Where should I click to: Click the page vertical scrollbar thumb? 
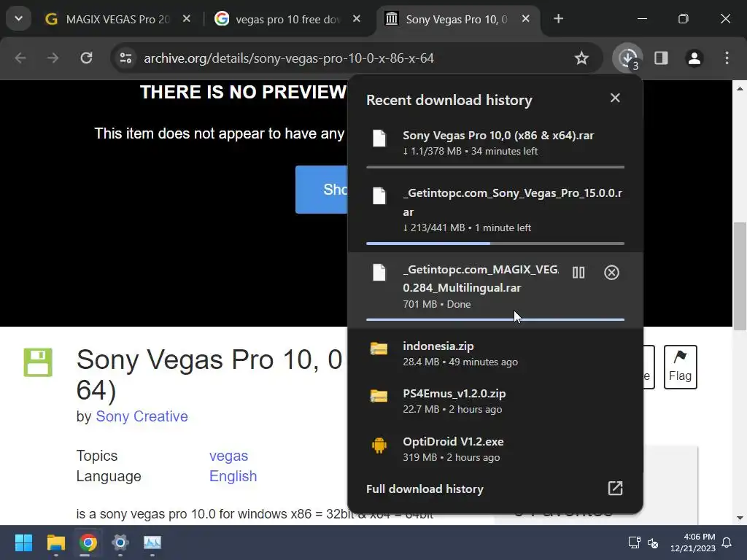pyautogui.click(x=740, y=276)
